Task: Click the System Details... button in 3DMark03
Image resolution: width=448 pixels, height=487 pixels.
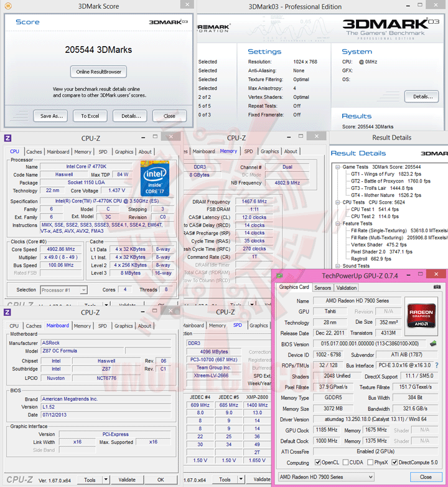Action: (x=422, y=97)
